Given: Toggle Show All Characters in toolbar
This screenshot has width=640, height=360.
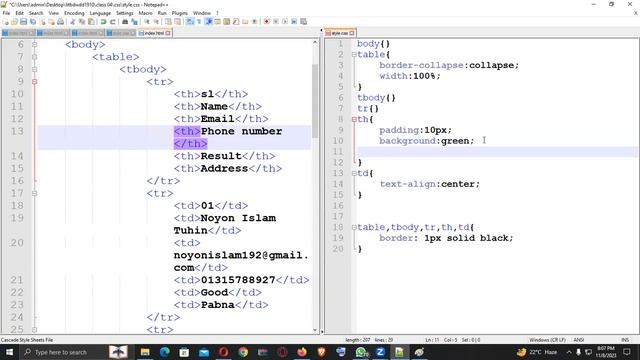Looking at the screenshot, I should click(x=199, y=21).
